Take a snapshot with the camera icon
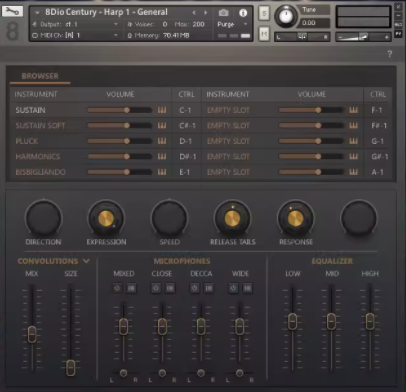Screen dimensions: 406x392 223,13
